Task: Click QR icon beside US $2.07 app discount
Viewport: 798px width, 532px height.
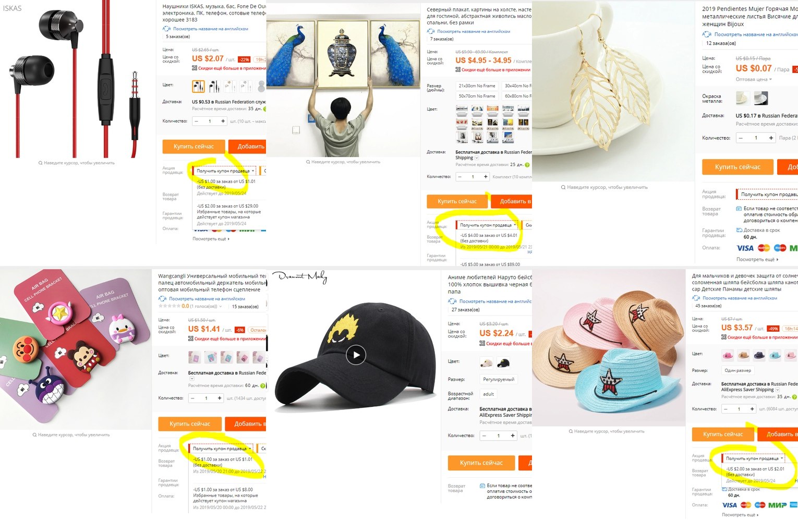Action: point(195,68)
